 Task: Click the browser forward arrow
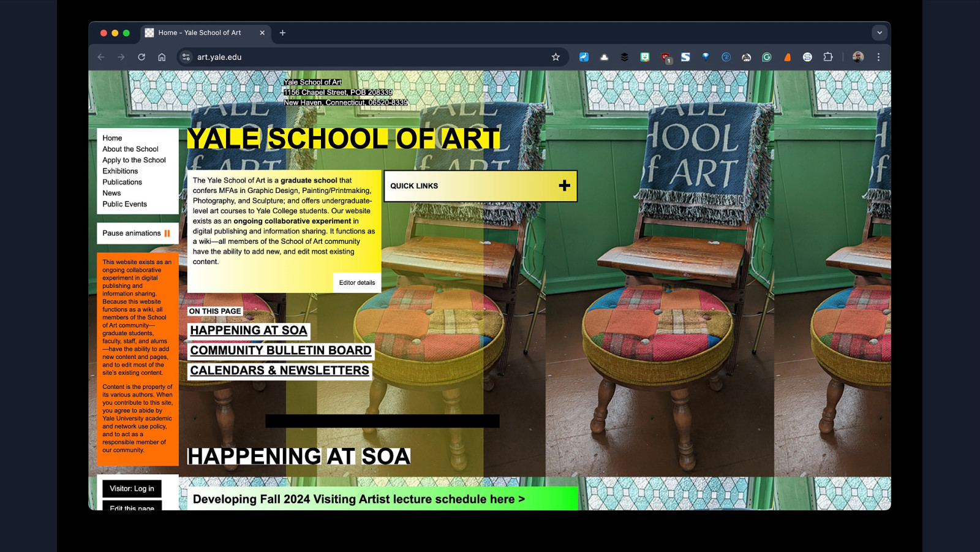[x=121, y=57]
